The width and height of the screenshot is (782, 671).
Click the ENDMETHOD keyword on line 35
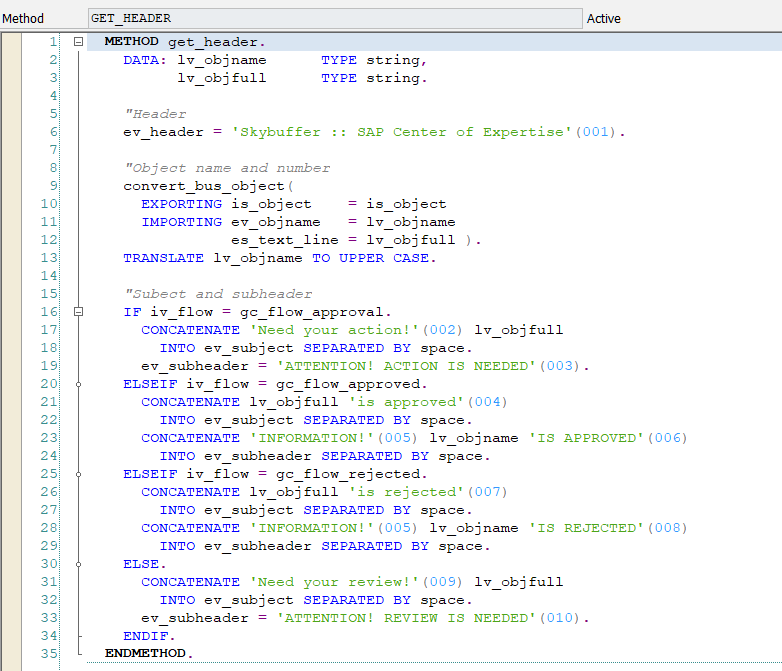click(145, 653)
